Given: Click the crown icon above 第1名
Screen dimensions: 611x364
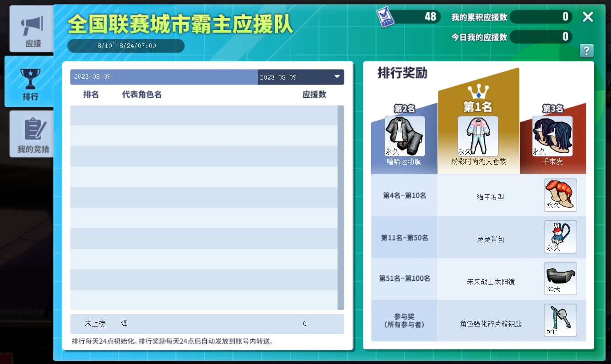Looking at the screenshot, I should pos(478,91).
